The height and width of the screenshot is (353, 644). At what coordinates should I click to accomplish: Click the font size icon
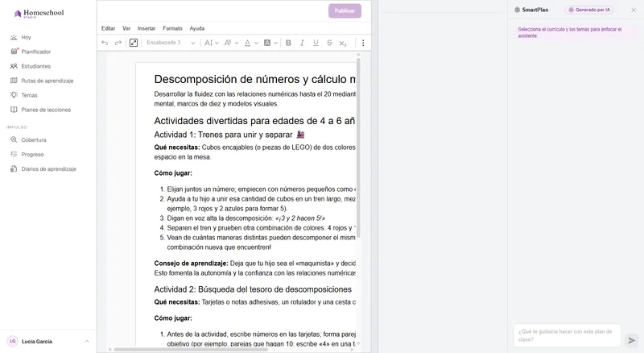click(x=228, y=43)
